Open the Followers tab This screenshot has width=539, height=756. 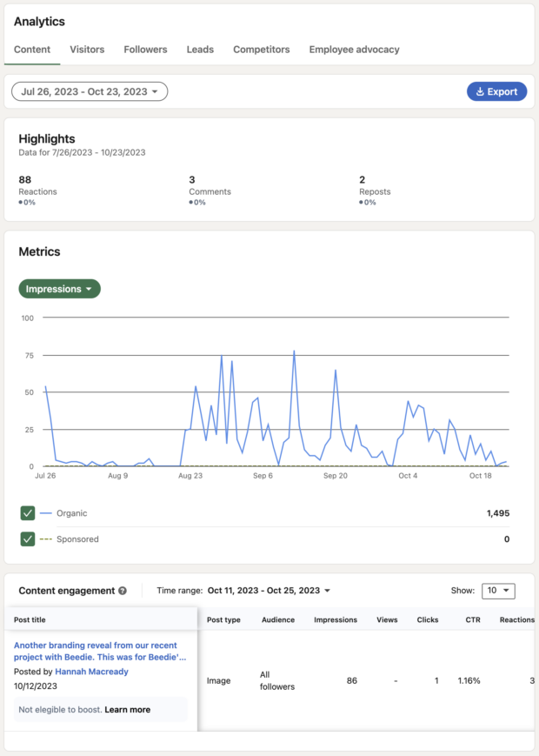click(x=145, y=50)
